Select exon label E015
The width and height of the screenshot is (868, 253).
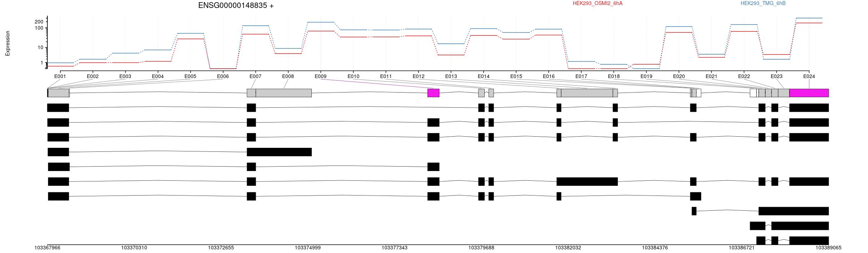click(x=516, y=76)
